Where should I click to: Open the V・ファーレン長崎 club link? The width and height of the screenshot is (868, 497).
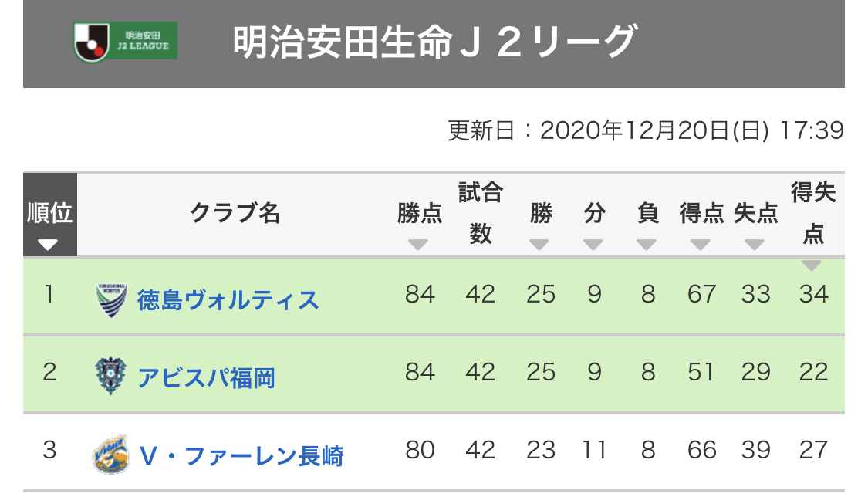241,456
